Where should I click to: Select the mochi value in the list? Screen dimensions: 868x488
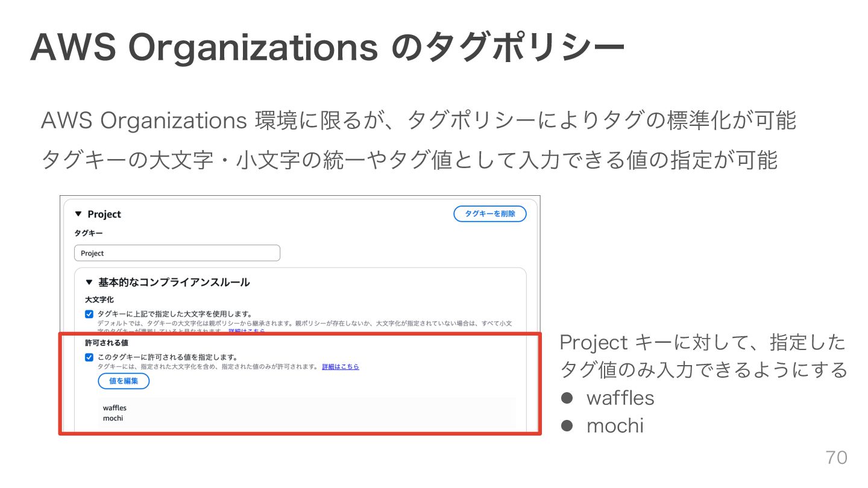[113, 418]
